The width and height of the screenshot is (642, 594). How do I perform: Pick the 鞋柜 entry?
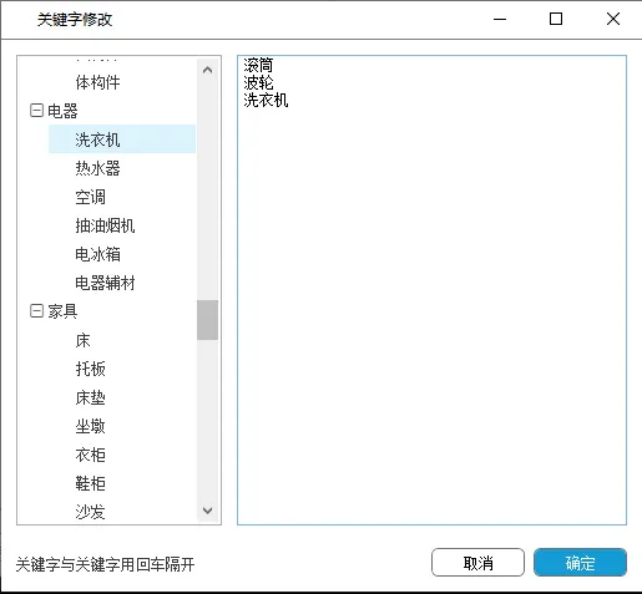tap(90, 483)
